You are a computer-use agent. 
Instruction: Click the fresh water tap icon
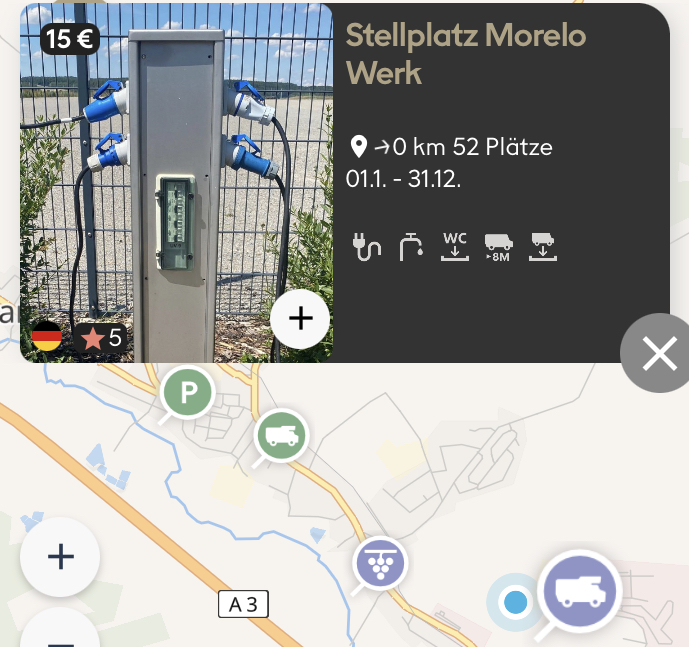tap(411, 247)
